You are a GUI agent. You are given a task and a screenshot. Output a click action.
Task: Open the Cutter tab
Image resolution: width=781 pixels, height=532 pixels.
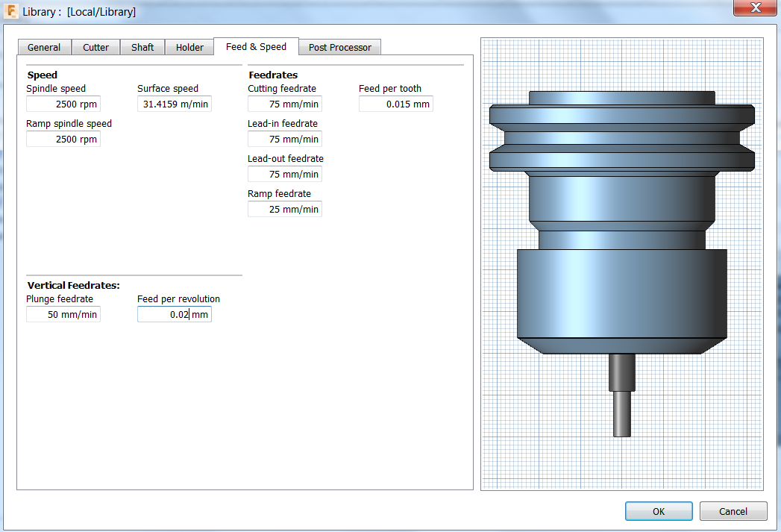click(95, 47)
